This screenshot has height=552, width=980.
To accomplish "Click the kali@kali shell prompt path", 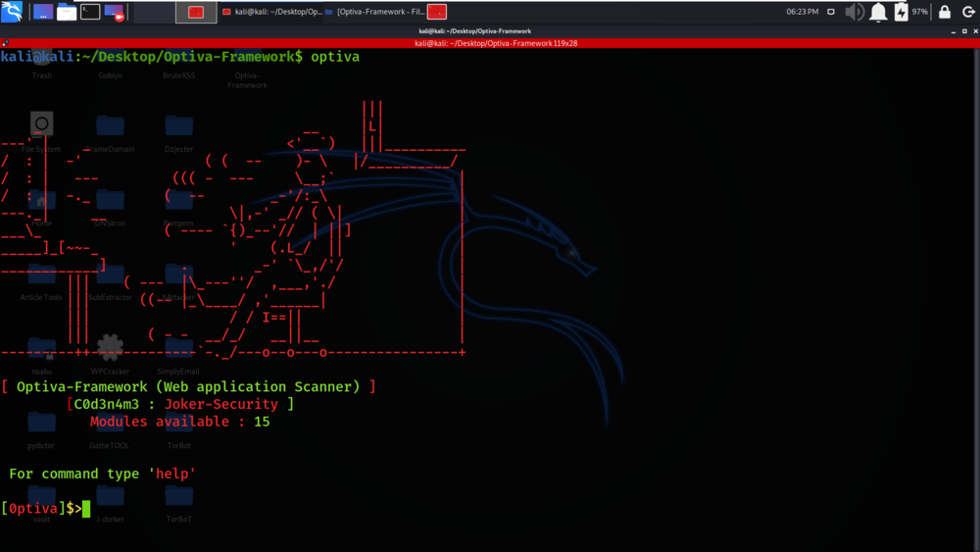I will coord(151,57).
